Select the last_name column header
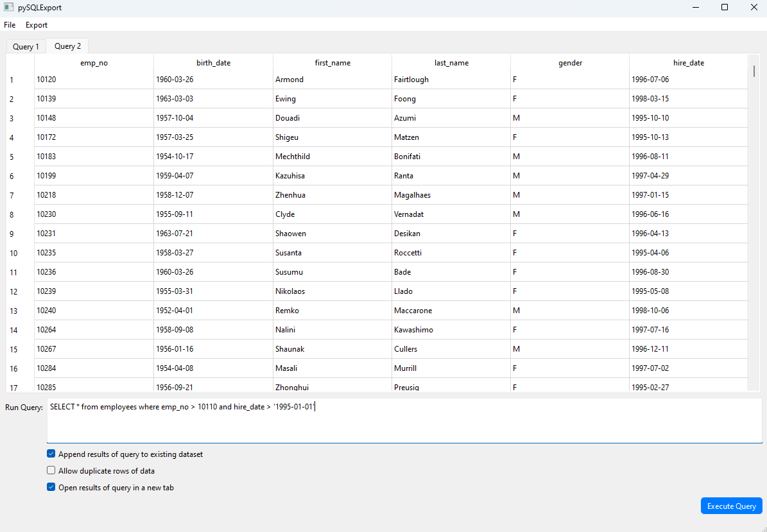Viewport: 767px width, 532px height. coord(451,63)
